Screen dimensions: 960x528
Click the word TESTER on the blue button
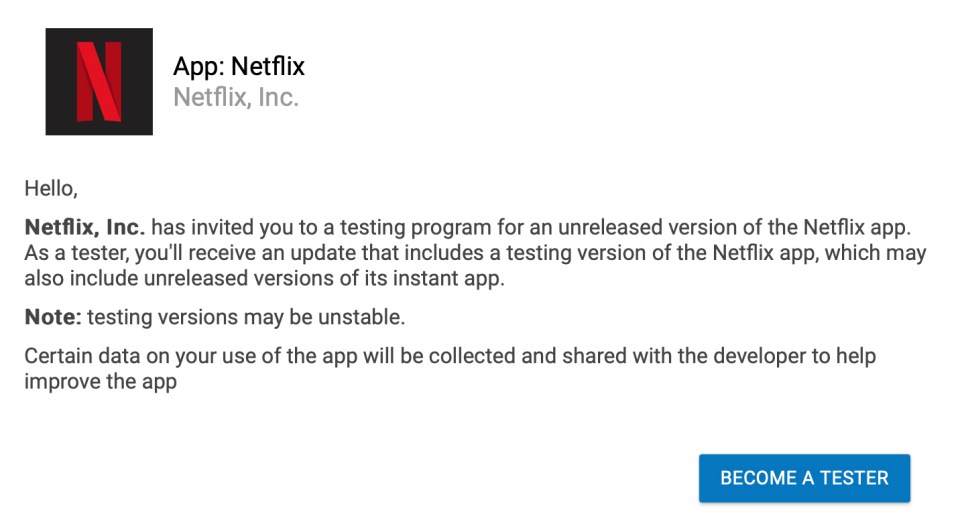coord(854,478)
